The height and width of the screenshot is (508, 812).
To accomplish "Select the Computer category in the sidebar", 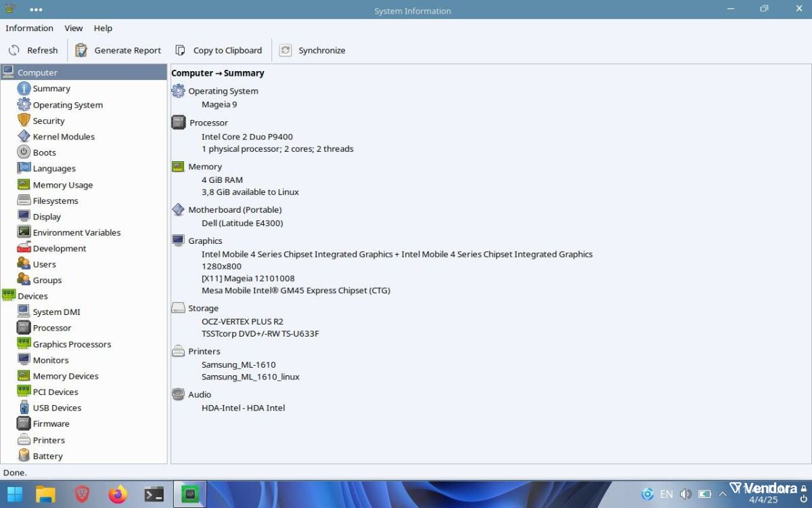I will pos(83,72).
